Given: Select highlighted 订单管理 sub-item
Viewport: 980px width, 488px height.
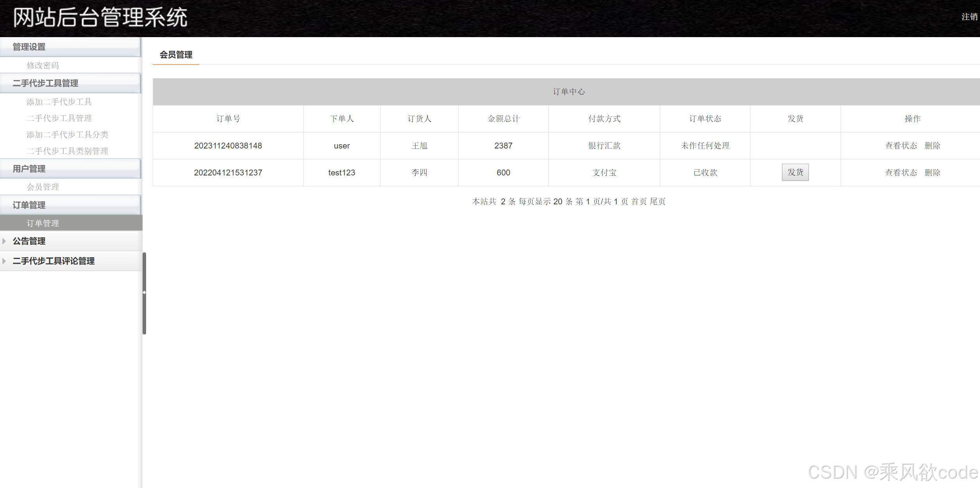Looking at the screenshot, I should pyautogui.click(x=43, y=223).
